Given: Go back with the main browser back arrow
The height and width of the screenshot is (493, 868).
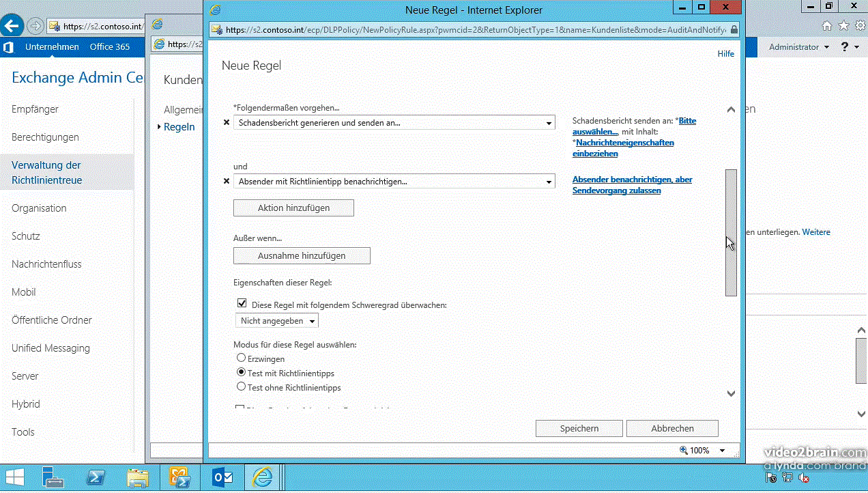Looking at the screenshot, I should tap(12, 26).
